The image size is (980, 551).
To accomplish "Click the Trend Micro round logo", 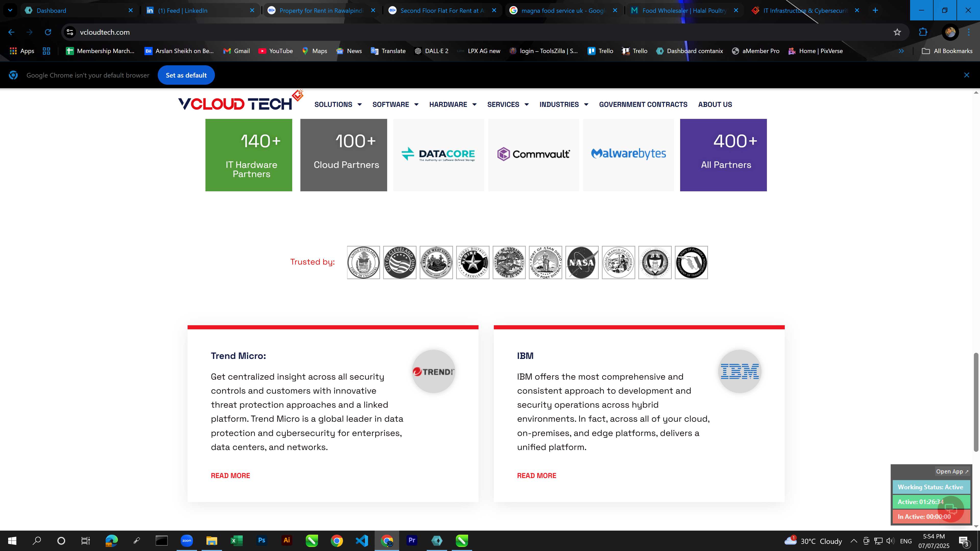I will click(x=433, y=371).
